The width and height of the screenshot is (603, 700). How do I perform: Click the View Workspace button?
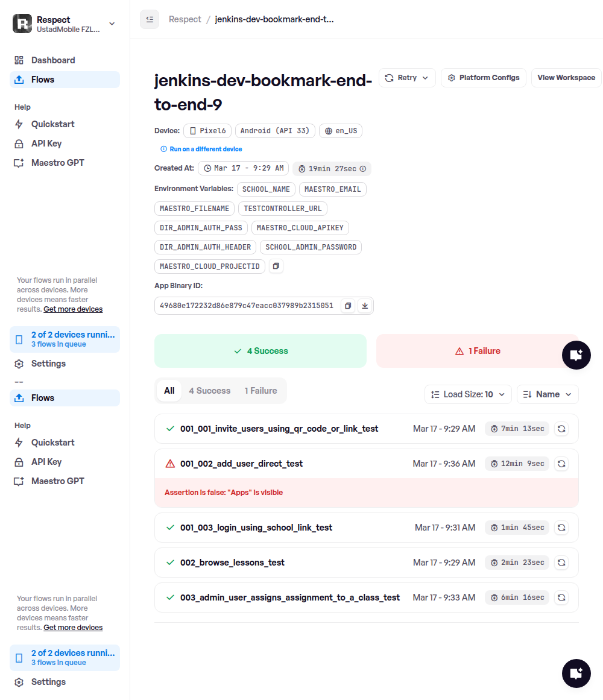point(566,78)
